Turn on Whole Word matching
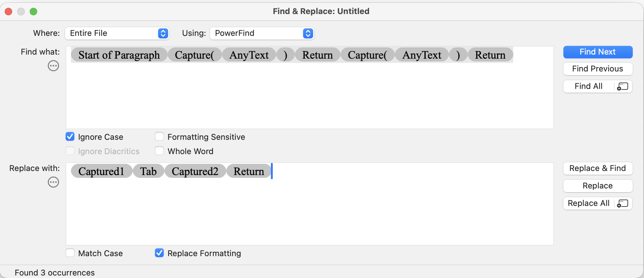This screenshot has width=644, height=278. coord(159,151)
